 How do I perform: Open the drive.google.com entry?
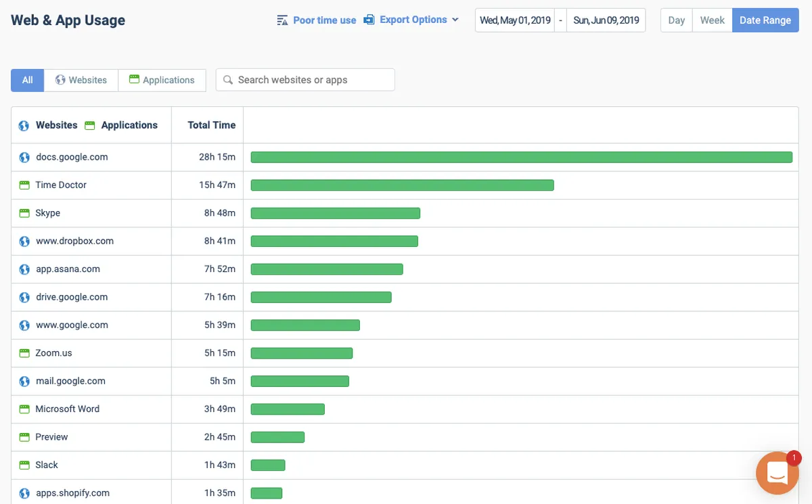coord(72,297)
